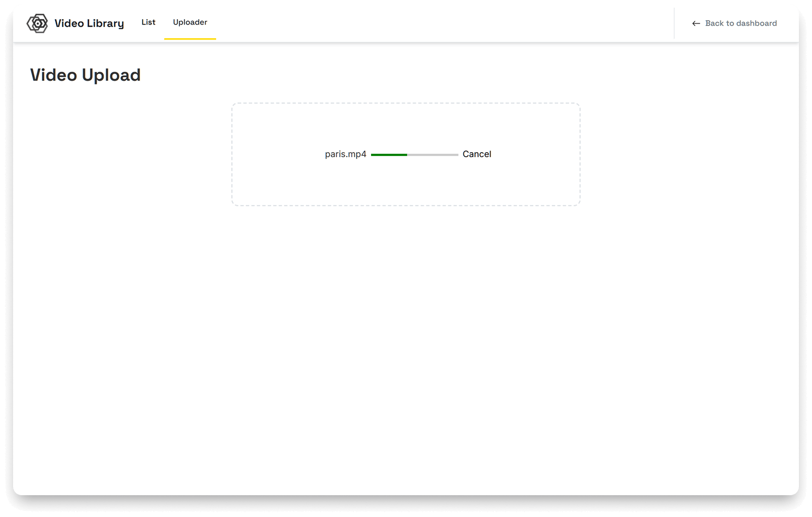The width and height of the screenshot is (812, 517).
Task: Click the paris.mp4 filename label
Action: 344,154
